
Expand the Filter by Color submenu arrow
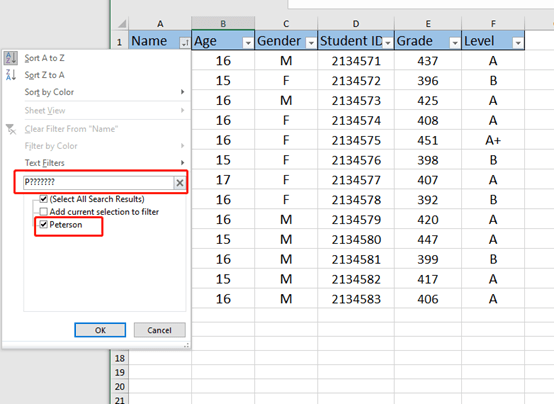click(182, 146)
